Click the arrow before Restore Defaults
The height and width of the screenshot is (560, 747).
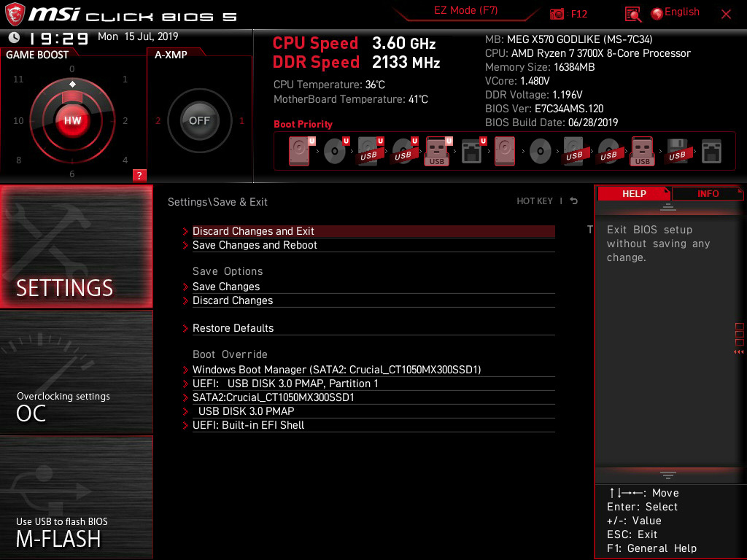click(x=185, y=328)
